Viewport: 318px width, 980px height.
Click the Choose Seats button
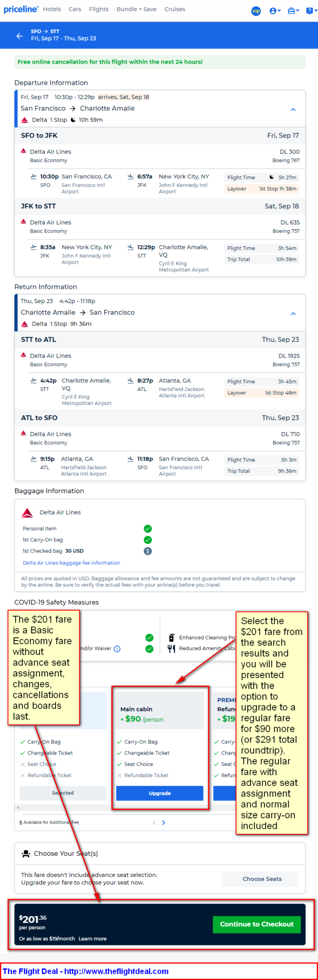[262, 878]
